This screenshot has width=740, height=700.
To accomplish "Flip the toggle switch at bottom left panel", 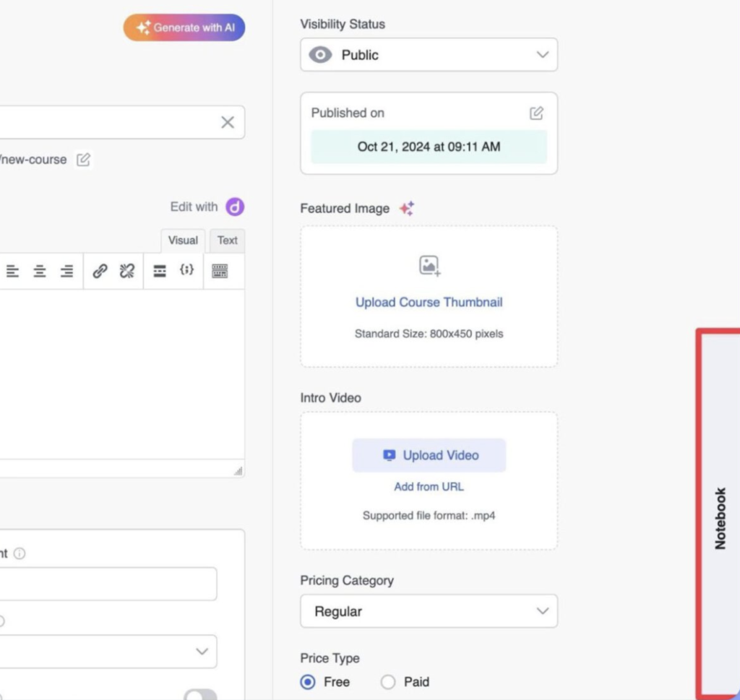I will (x=199, y=695).
